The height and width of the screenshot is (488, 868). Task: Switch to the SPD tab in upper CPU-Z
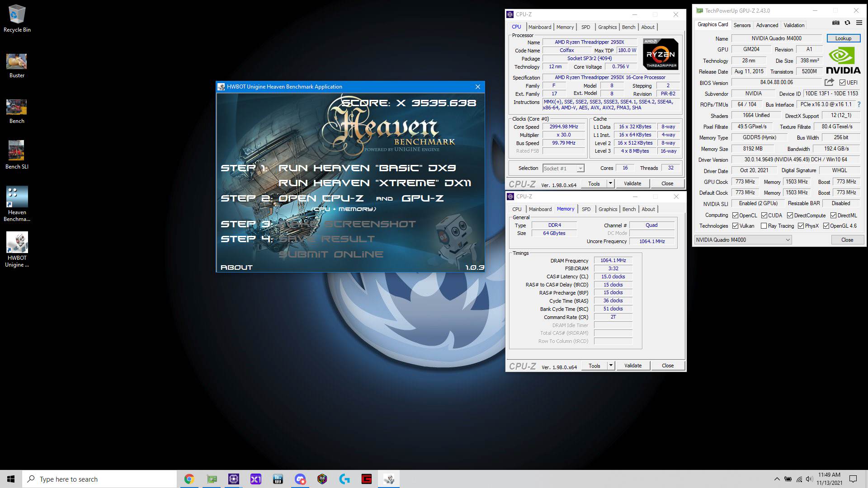coord(585,27)
